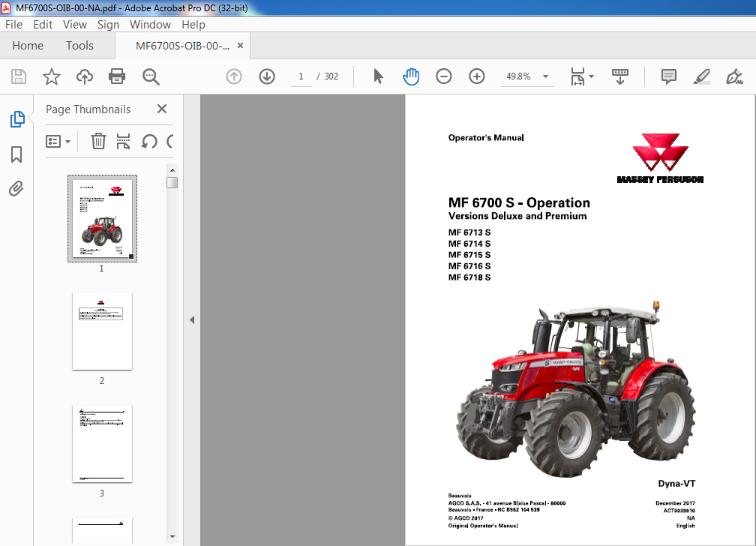Image resolution: width=756 pixels, height=546 pixels.
Task: Click the Print pages icon in the thumbnails panel
Action: [124, 141]
